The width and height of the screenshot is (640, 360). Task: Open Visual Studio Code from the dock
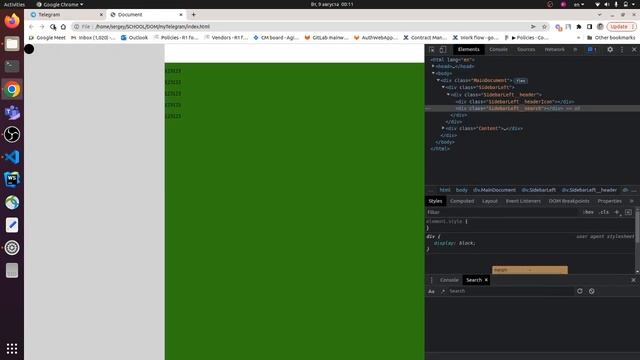click(12, 157)
